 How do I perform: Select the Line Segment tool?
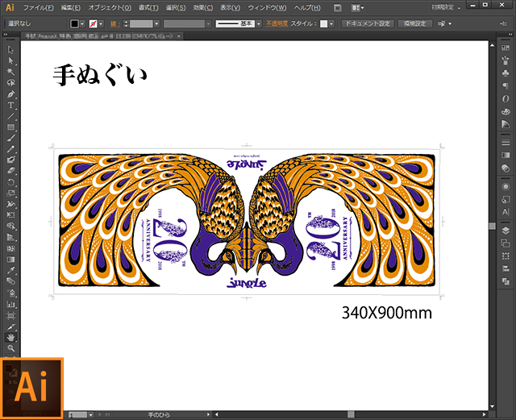point(10,116)
